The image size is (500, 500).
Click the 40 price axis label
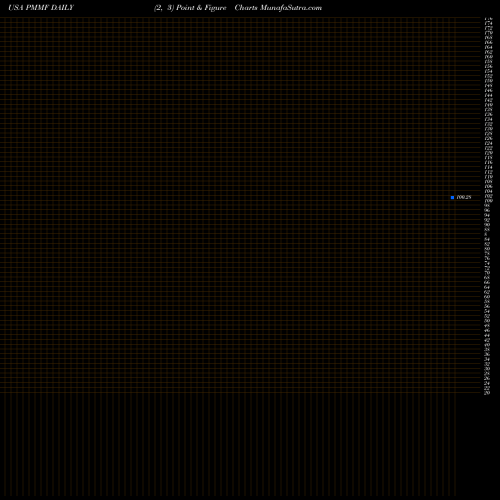pyautogui.click(x=487, y=345)
